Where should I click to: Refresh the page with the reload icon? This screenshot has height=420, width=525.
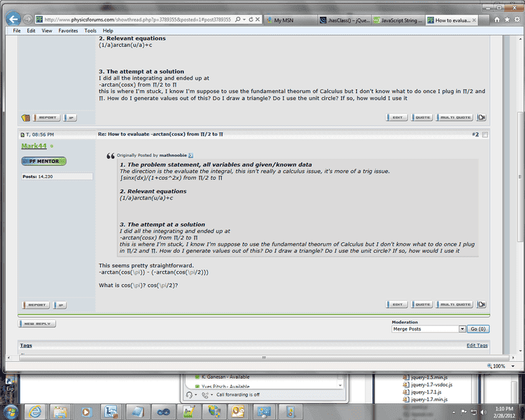coord(251,20)
